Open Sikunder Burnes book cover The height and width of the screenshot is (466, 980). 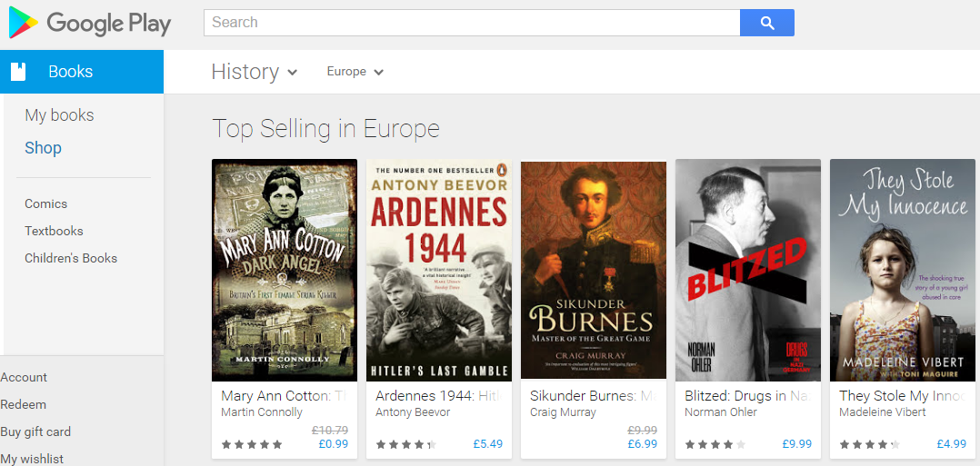(594, 270)
